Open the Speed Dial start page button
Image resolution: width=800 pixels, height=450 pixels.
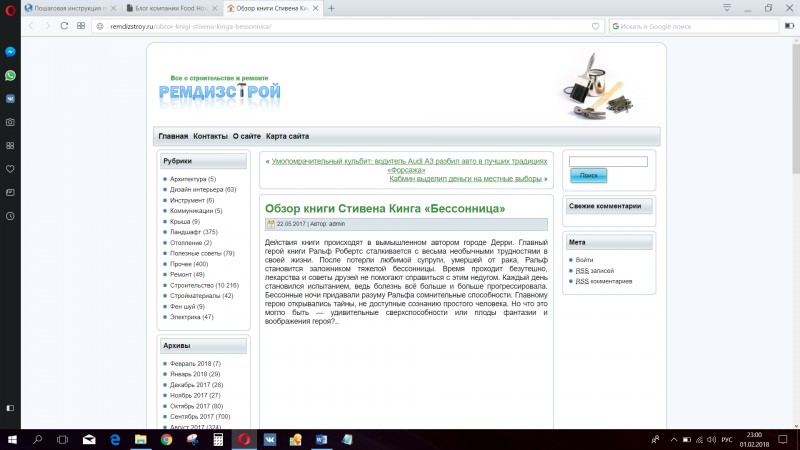(x=81, y=26)
